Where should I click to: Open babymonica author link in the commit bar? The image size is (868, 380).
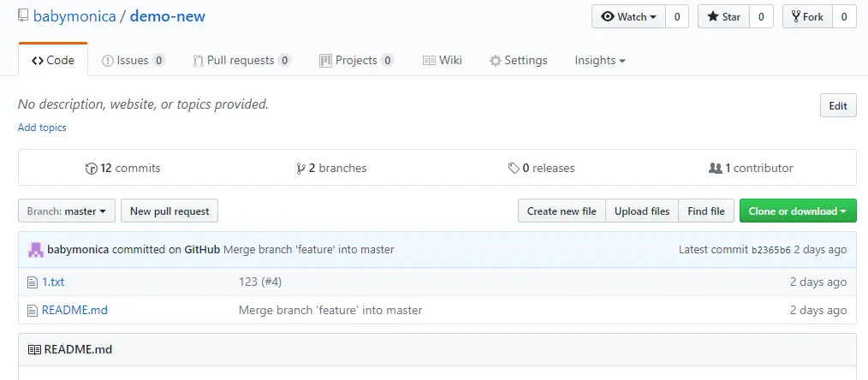[x=78, y=249]
